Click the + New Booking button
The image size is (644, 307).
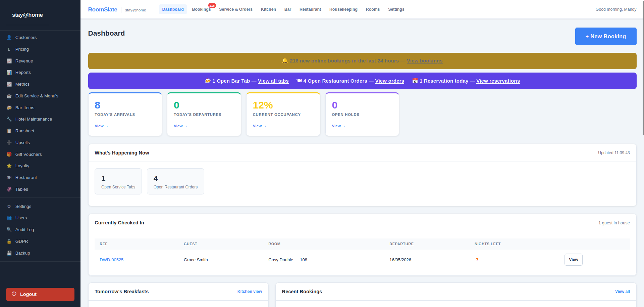[x=606, y=36]
